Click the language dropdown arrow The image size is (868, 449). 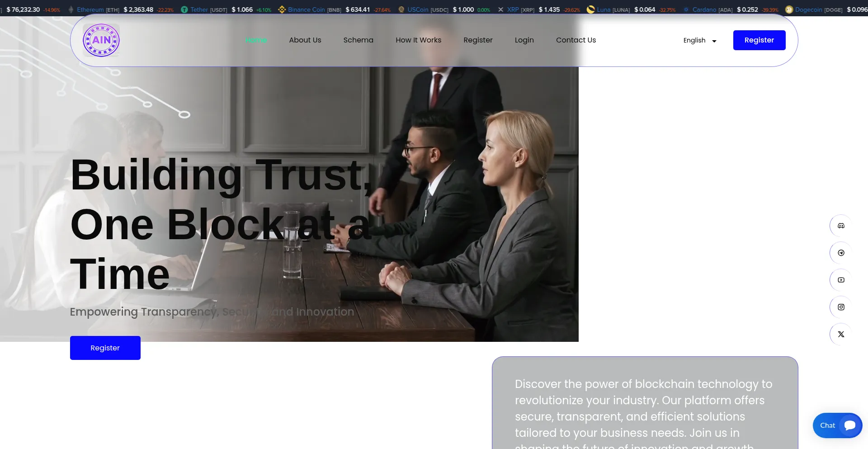click(714, 41)
